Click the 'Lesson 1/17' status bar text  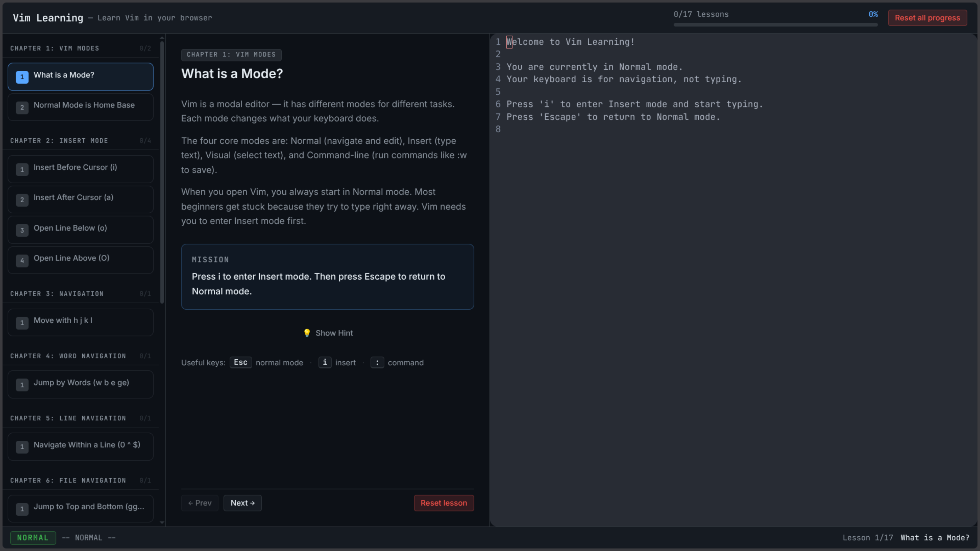(x=867, y=538)
